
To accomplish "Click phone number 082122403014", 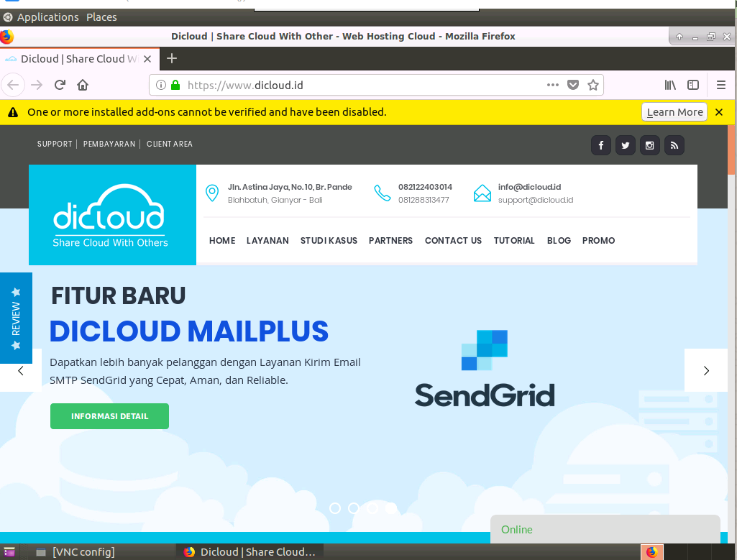I will 425,187.
